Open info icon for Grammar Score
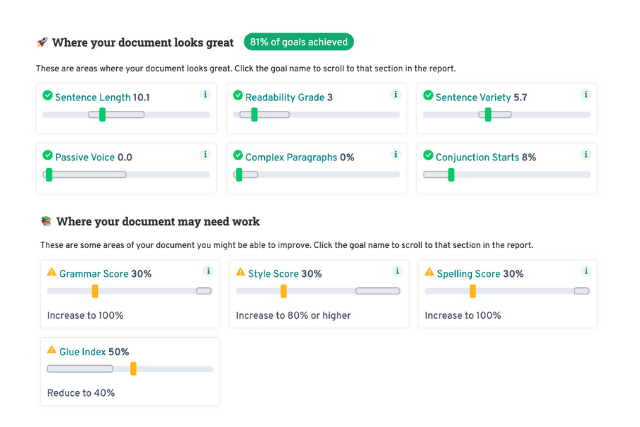Image resolution: width=640 pixels, height=427 pixels. click(208, 271)
